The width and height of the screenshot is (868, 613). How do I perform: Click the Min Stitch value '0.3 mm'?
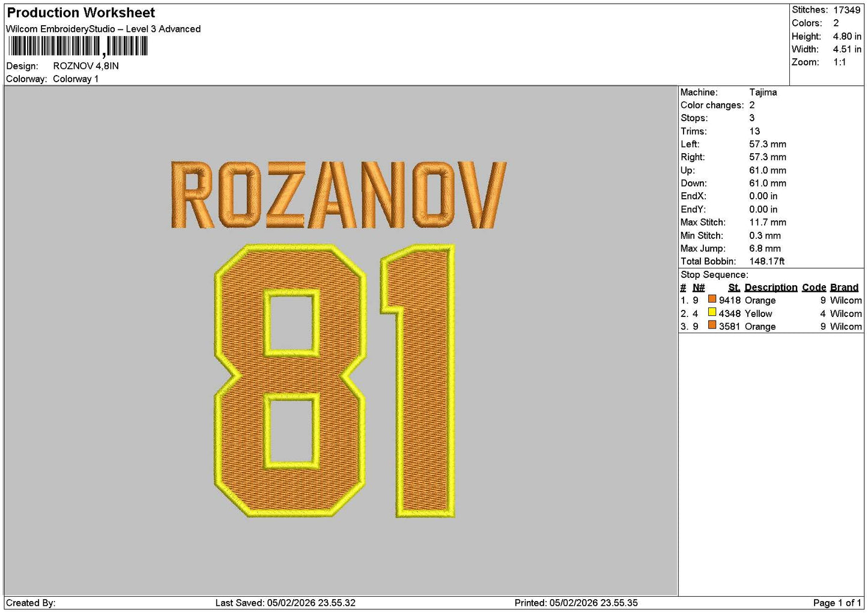[765, 235]
